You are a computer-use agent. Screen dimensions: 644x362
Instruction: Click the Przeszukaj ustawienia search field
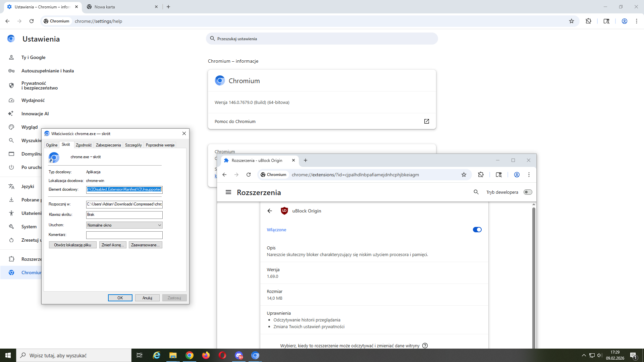pyautogui.click(x=322, y=39)
